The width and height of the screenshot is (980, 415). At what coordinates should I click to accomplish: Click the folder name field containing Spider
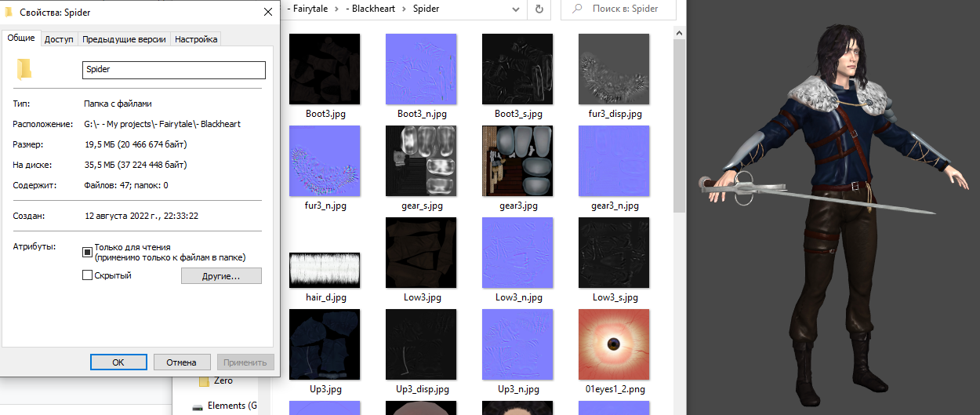click(174, 70)
